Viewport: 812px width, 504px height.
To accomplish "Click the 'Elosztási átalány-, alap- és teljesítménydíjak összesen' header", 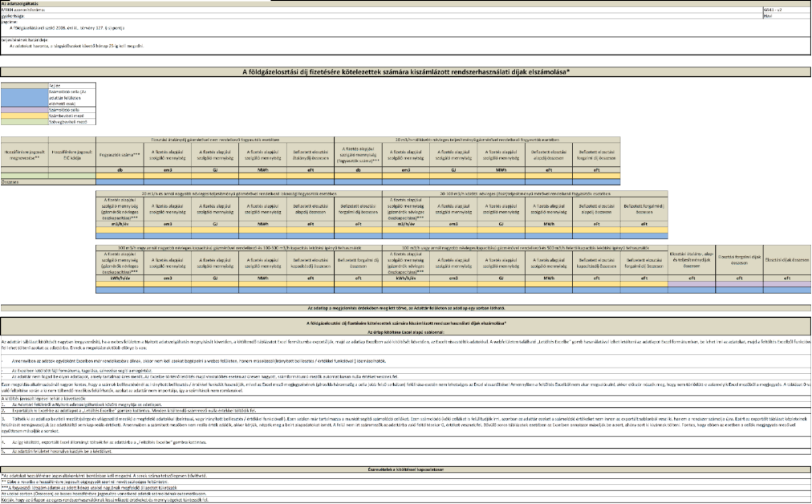I will point(692,260).
